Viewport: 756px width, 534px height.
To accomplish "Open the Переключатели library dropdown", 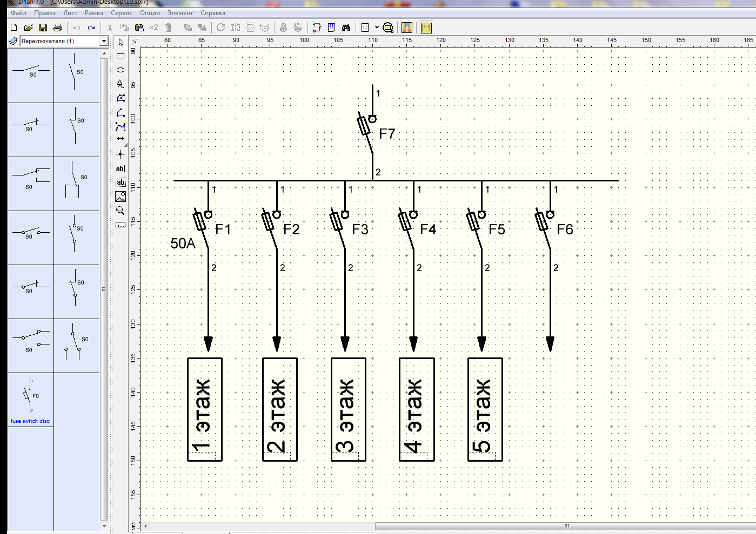I will click(x=104, y=41).
